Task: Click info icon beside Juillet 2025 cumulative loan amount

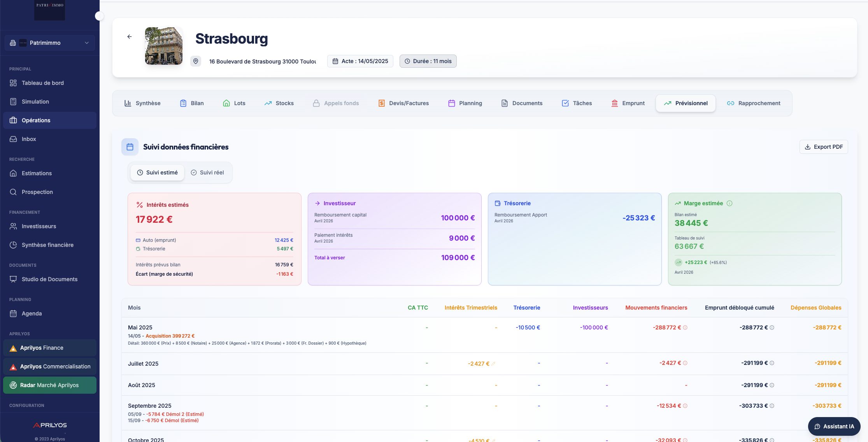Action: point(772,363)
